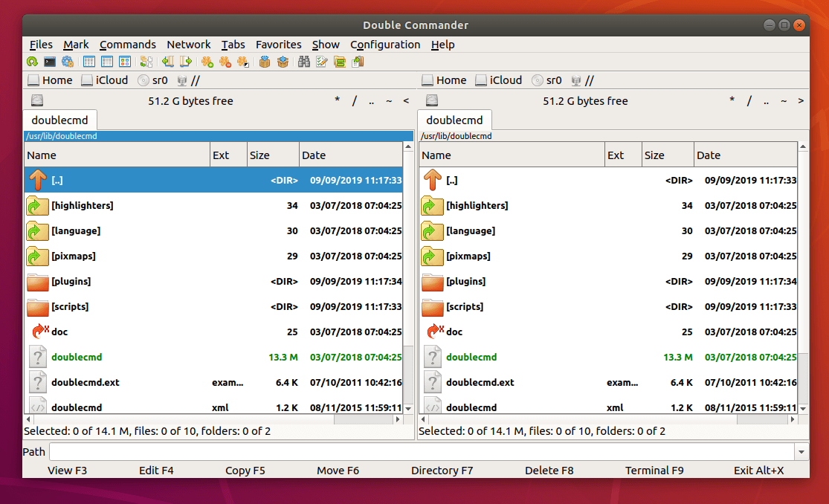This screenshot has height=504, width=829.
Task: Click the Refresh toolbar icon
Action: [32, 62]
